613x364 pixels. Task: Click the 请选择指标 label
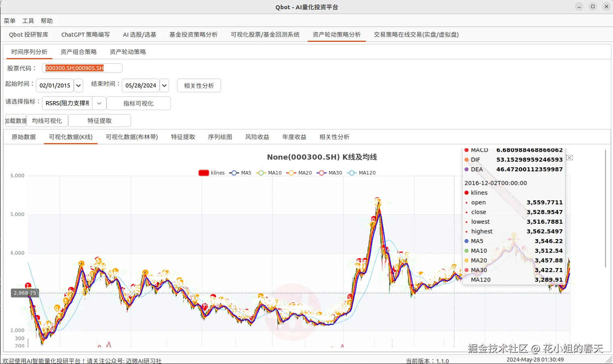(23, 102)
